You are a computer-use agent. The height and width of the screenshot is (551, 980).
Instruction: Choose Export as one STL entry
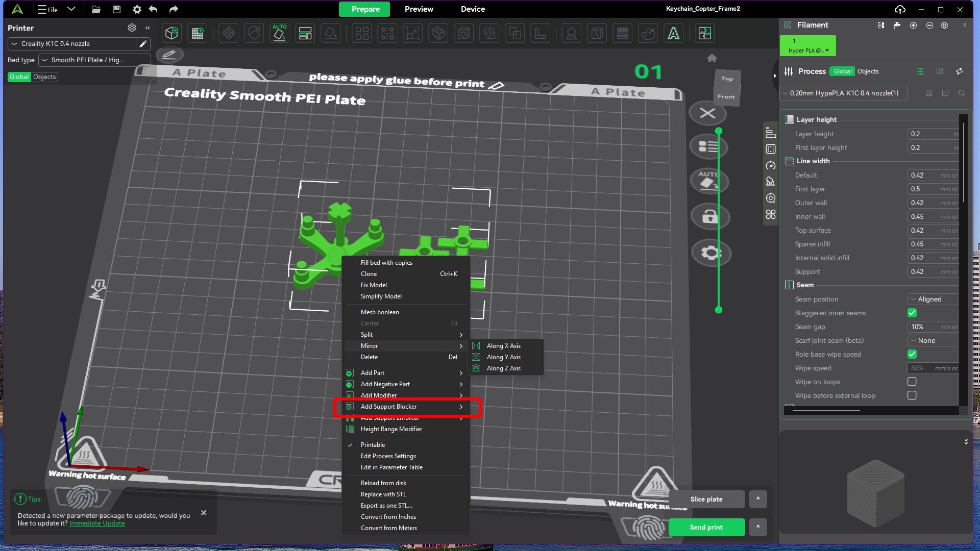[x=406, y=506]
